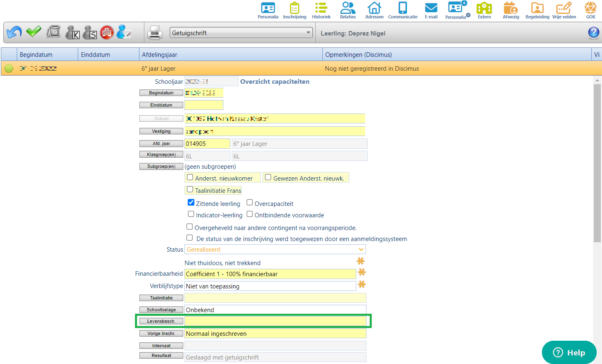
Task: Click the Einddatum input field
Action: (x=204, y=105)
